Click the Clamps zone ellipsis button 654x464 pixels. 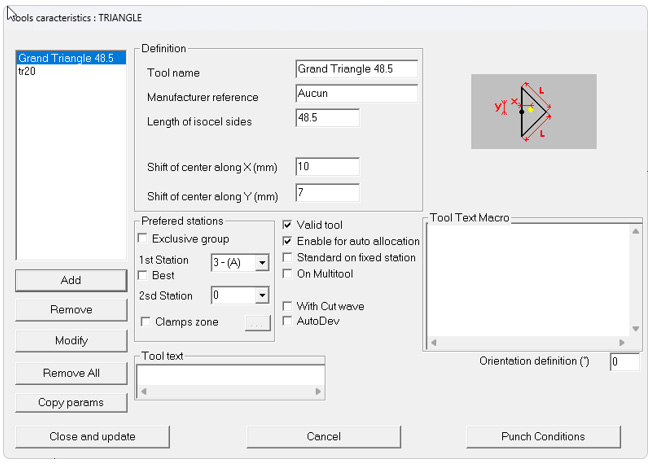(x=257, y=323)
